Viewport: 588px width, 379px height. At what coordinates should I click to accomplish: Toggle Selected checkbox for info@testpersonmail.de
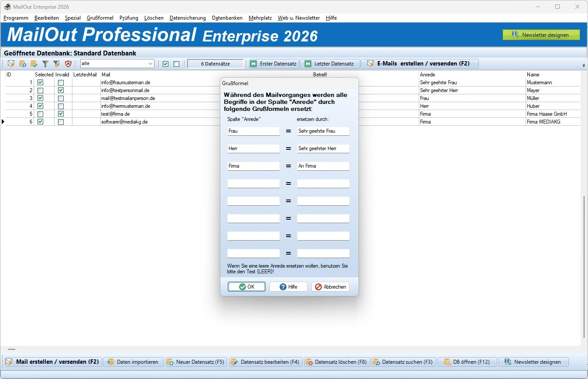point(41,90)
